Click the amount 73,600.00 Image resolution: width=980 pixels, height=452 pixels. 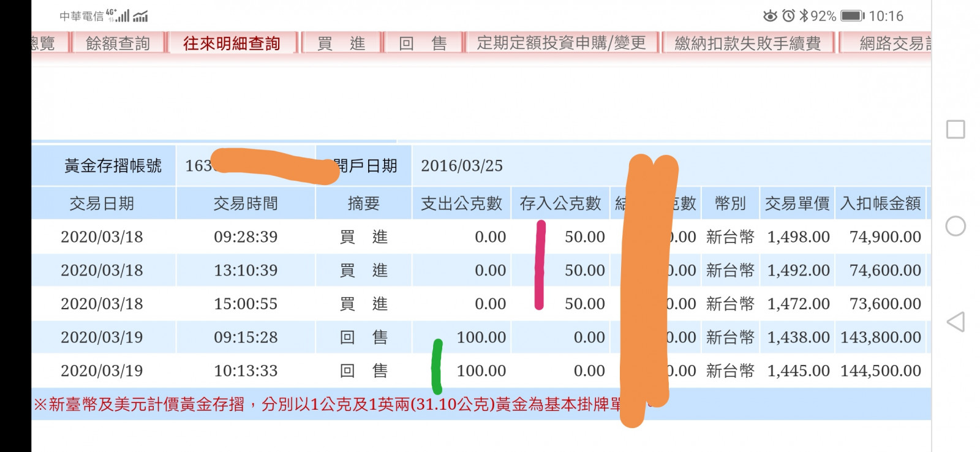[886, 304]
